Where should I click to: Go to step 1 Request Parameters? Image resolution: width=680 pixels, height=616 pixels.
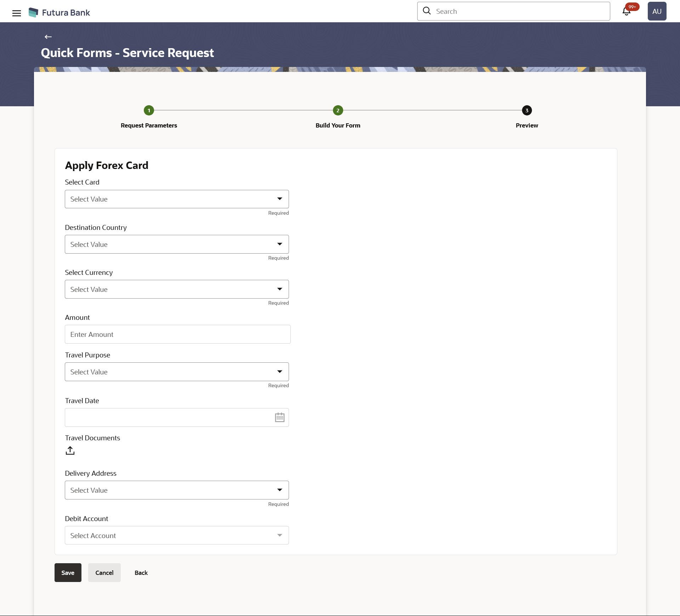149,111
